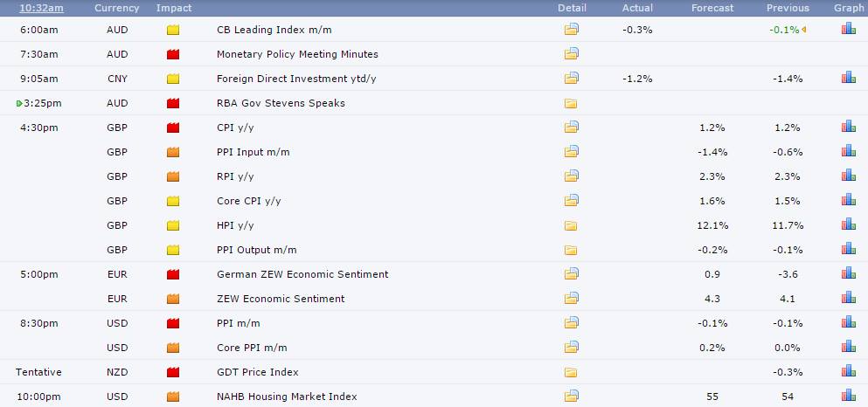Click the GDT Price Index event name
Viewport: 868px width, 407px height.
257,372
